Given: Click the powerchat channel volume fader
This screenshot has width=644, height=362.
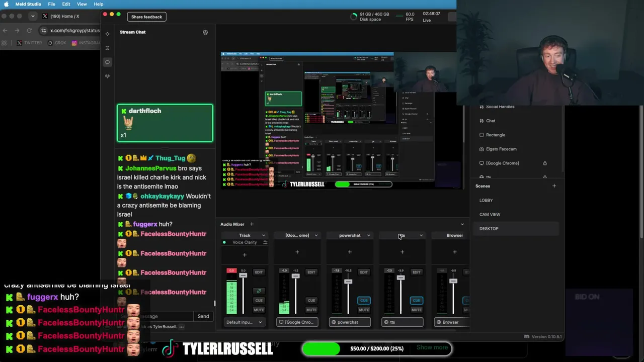Looking at the screenshot, I should (348, 282).
